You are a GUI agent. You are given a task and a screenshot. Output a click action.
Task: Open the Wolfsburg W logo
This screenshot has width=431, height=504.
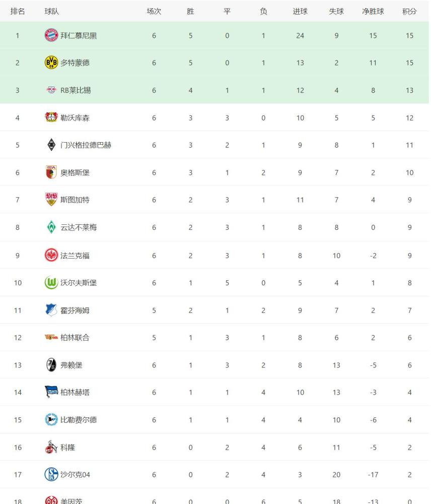(x=51, y=283)
